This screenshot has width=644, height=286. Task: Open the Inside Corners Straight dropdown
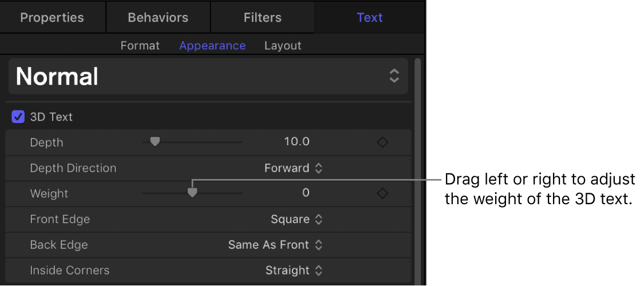click(x=294, y=270)
